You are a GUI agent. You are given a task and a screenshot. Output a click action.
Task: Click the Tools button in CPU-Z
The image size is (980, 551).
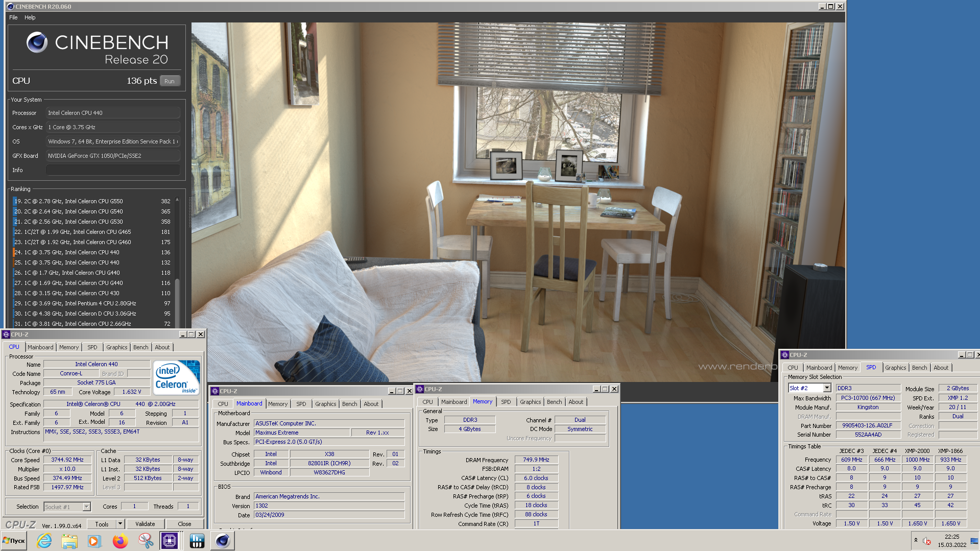102,524
